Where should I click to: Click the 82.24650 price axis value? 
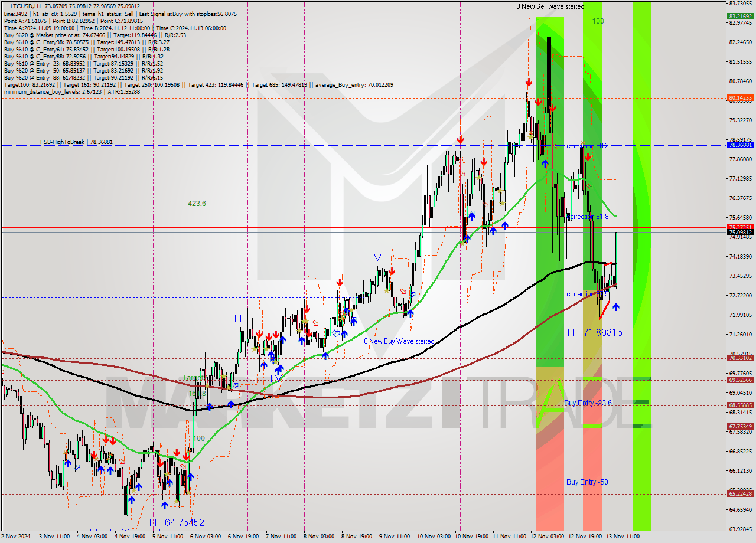coord(741,42)
